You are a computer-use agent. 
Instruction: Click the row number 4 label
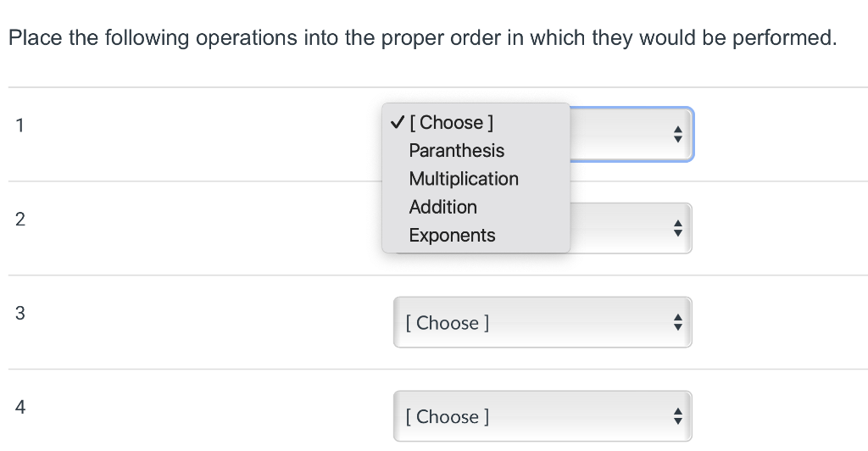coord(19,408)
